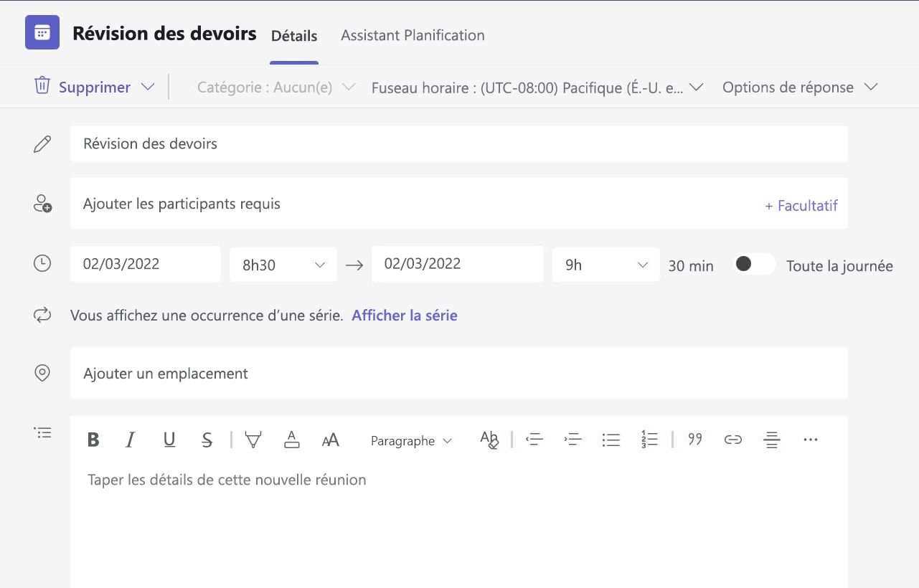This screenshot has width=919, height=588.
Task: Open more formatting options ellipsis
Action: (811, 440)
